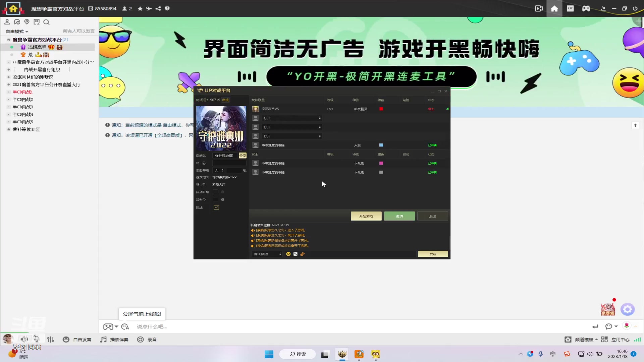Click the search magnifier in the sidebar toolbar
The height and width of the screenshot is (362, 644).
click(x=47, y=22)
